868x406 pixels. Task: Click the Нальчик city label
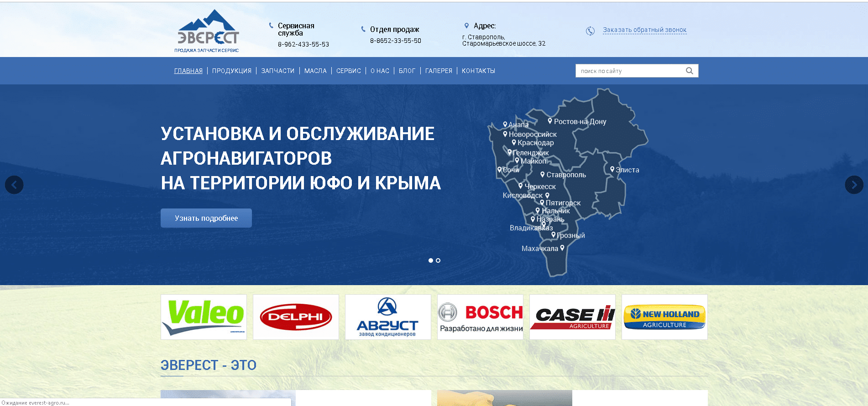tap(556, 211)
